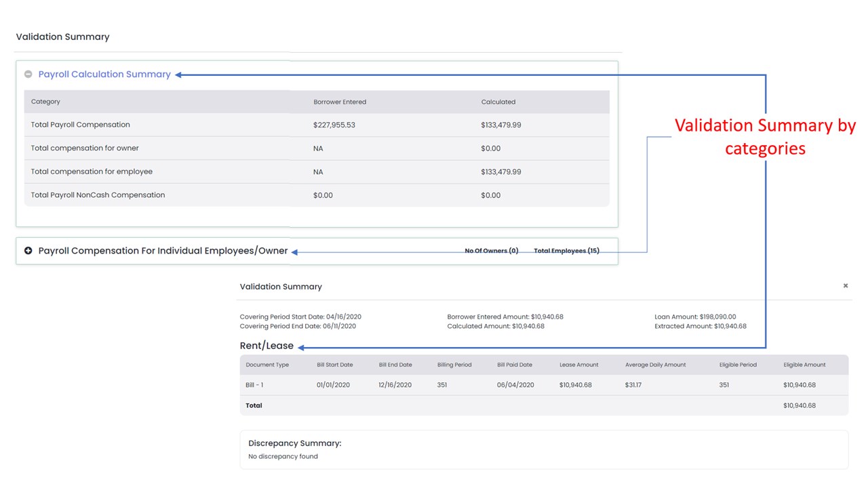Select the Total Payroll Compensation row
This screenshot has width=868, height=488.
(x=317, y=125)
